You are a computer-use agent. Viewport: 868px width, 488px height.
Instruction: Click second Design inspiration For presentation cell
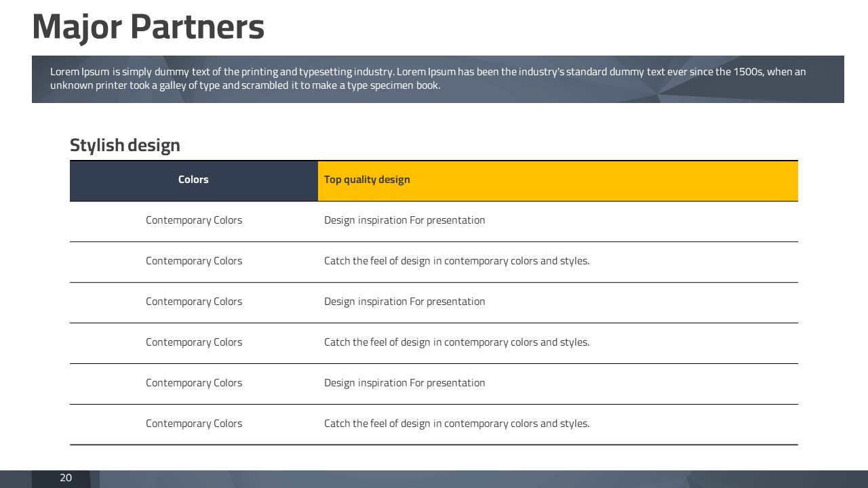click(x=558, y=303)
